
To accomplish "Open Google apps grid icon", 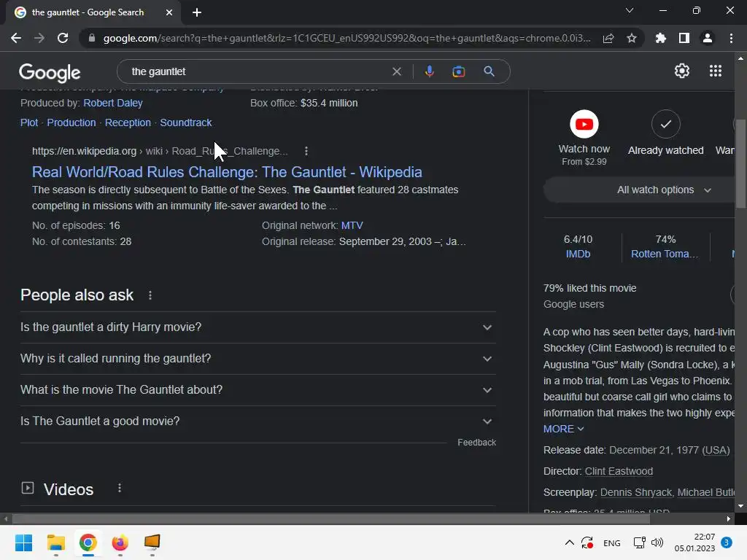I will click(715, 71).
